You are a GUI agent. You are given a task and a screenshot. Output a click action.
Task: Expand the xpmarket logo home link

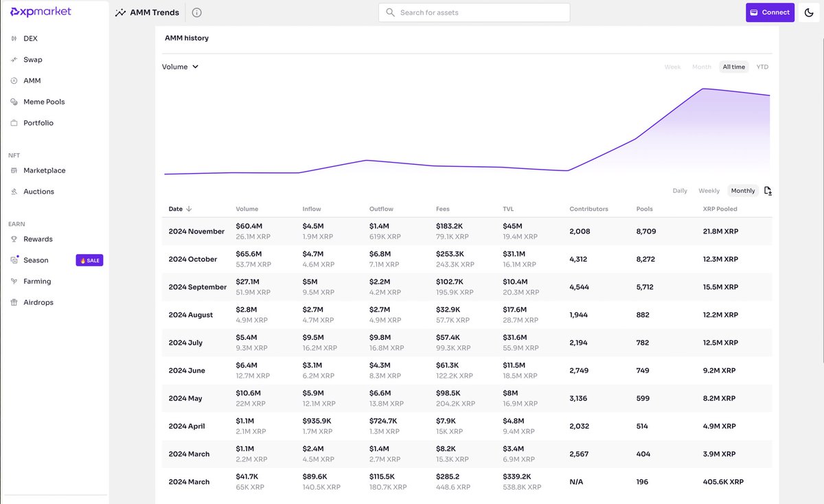pyautogui.click(x=41, y=12)
